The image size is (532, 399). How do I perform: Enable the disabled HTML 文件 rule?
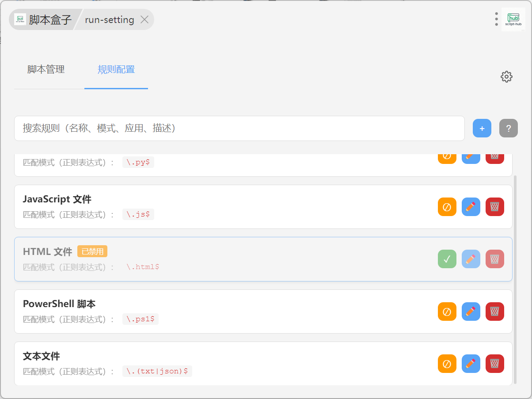pyautogui.click(x=447, y=259)
